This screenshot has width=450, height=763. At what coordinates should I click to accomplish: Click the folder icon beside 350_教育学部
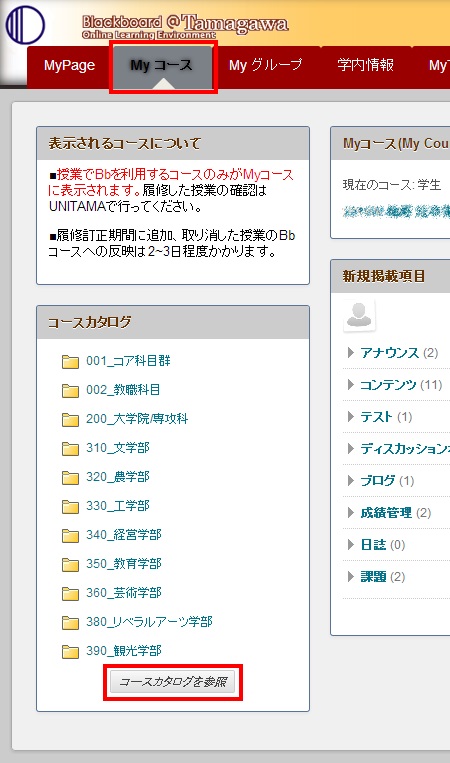click(71, 565)
